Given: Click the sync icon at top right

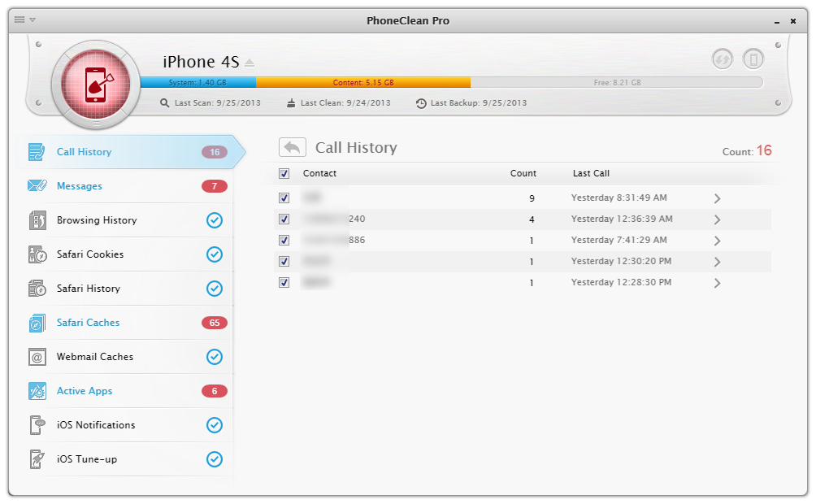Looking at the screenshot, I should [722, 59].
